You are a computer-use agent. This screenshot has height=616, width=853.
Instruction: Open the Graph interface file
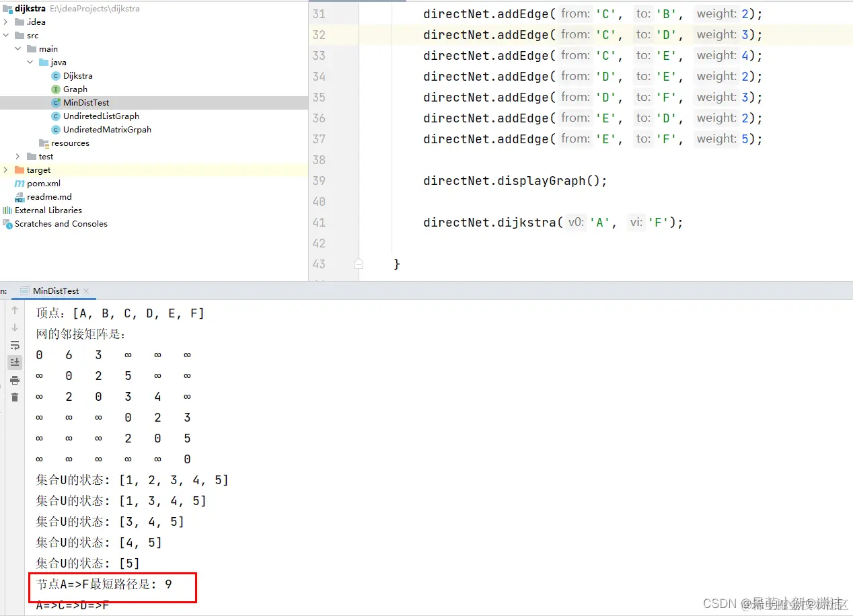75,89
